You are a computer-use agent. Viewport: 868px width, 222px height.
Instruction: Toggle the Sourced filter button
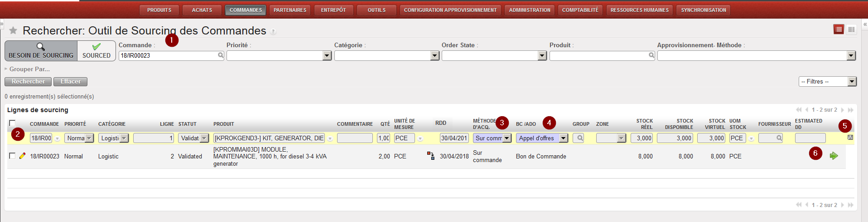point(96,50)
